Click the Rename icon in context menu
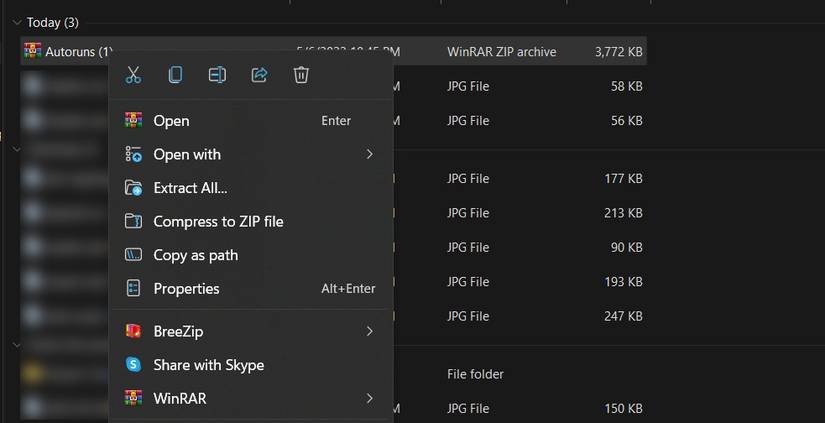 click(x=217, y=75)
